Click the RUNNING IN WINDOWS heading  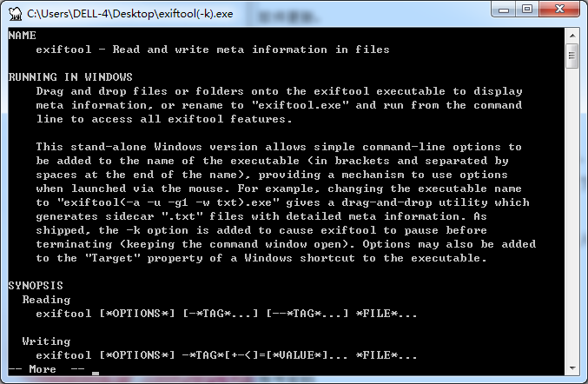click(70, 77)
